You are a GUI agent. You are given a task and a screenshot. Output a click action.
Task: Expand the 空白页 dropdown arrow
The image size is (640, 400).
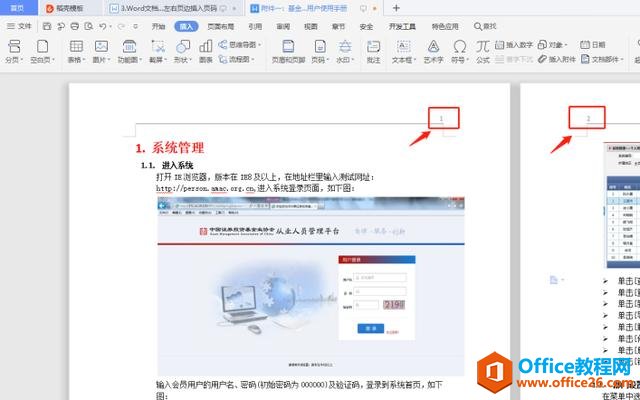click(53, 60)
